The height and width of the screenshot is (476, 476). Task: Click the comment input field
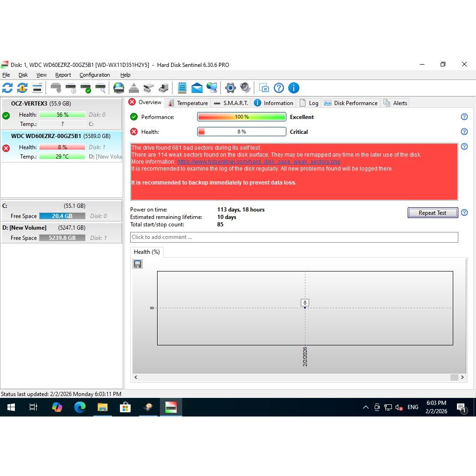click(x=294, y=237)
